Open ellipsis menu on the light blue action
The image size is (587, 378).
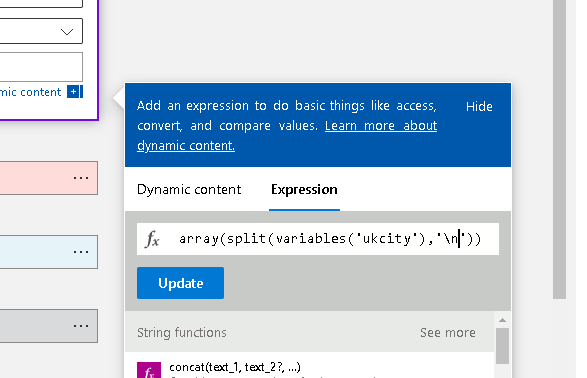[81, 252]
